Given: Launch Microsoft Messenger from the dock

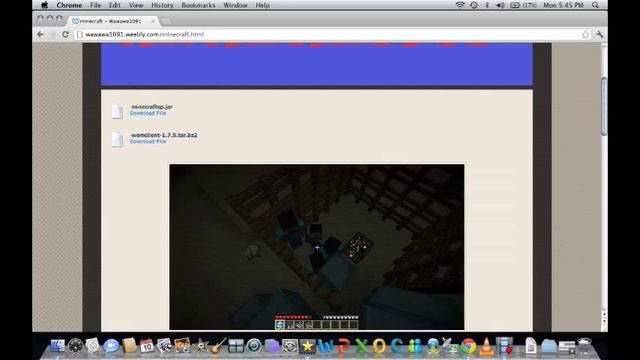Looking at the screenshot, I should click(415, 346).
